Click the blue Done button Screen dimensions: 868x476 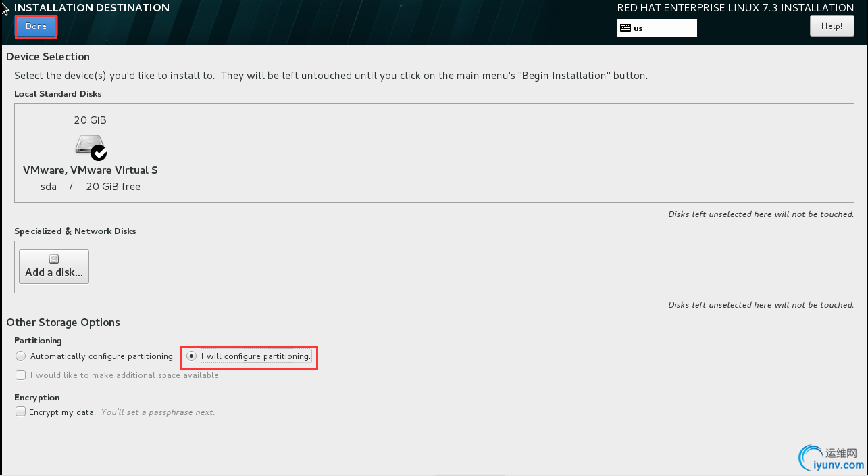click(36, 26)
